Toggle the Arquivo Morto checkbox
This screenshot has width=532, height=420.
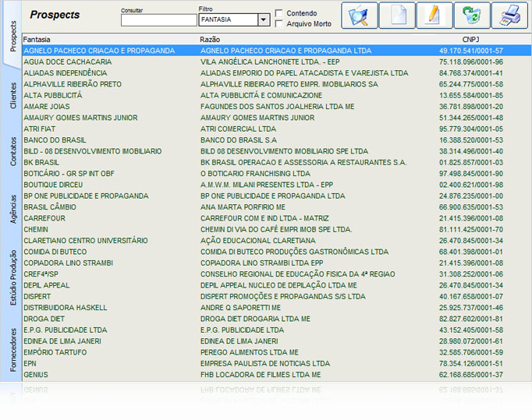tap(279, 23)
